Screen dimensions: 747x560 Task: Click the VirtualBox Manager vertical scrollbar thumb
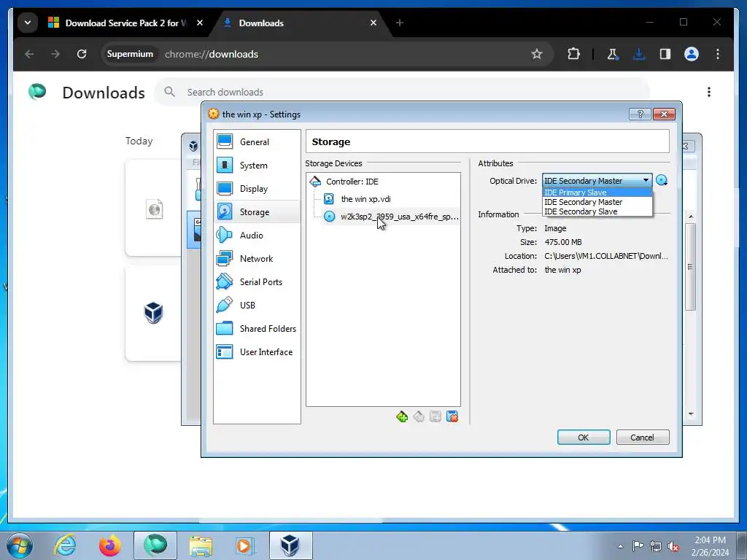pyautogui.click(x=690, y=267)
